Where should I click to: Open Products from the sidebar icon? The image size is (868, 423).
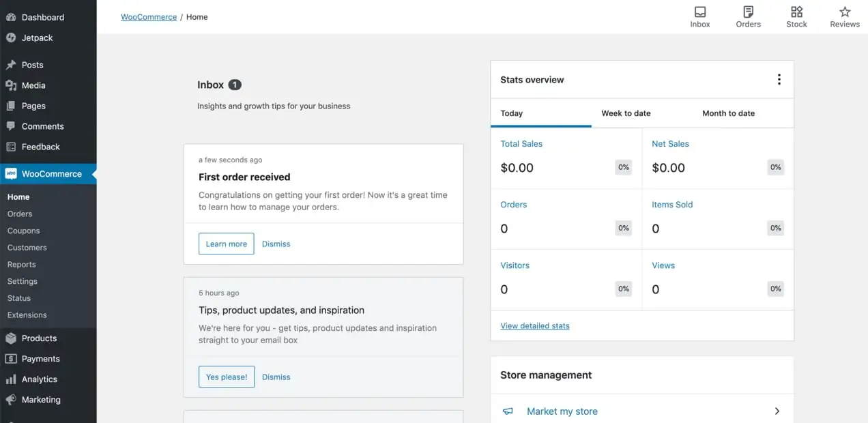coord(10,338)
